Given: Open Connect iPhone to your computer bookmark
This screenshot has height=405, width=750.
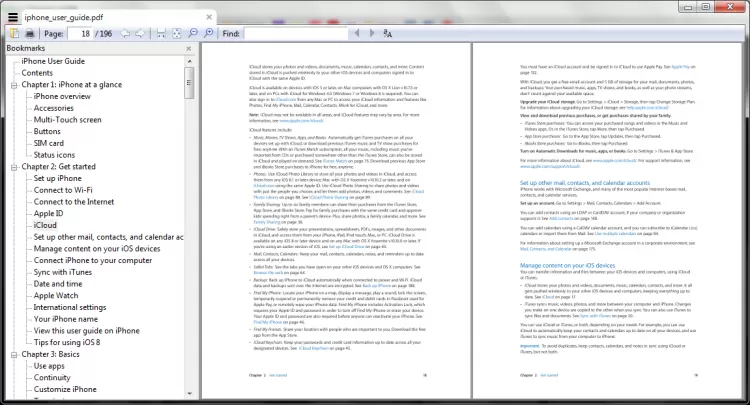Looking at the screenshot, I should 93,260.
